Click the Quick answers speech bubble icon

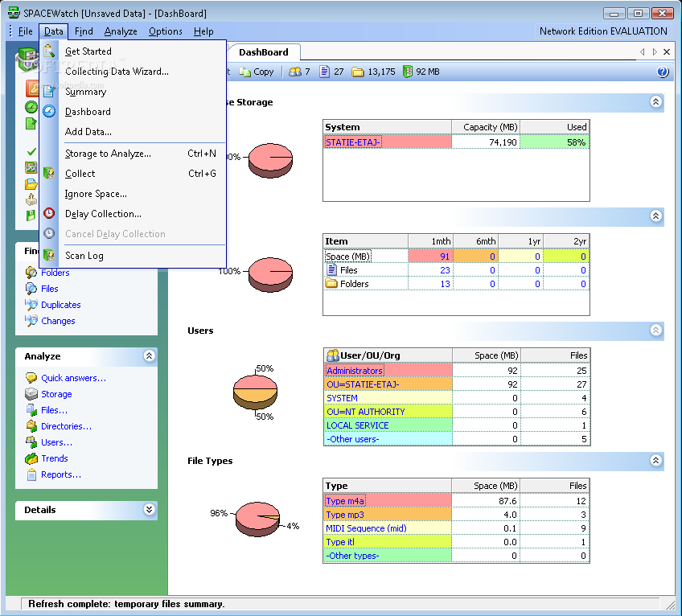pos(31,378)
